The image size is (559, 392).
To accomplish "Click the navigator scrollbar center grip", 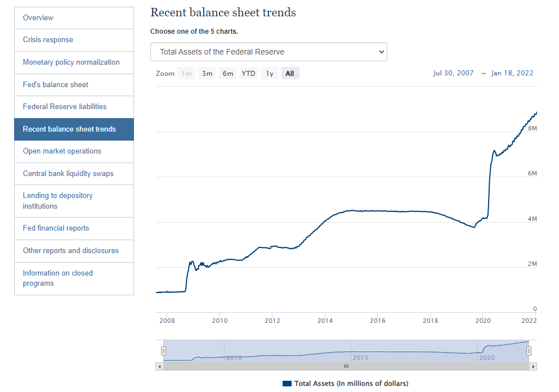I will pos(346,366).
